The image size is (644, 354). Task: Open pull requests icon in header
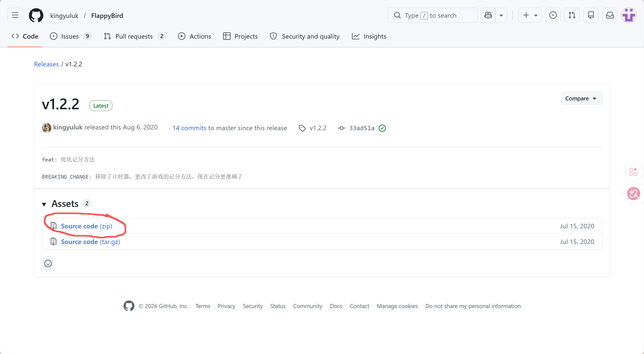(x=572, y=15)
